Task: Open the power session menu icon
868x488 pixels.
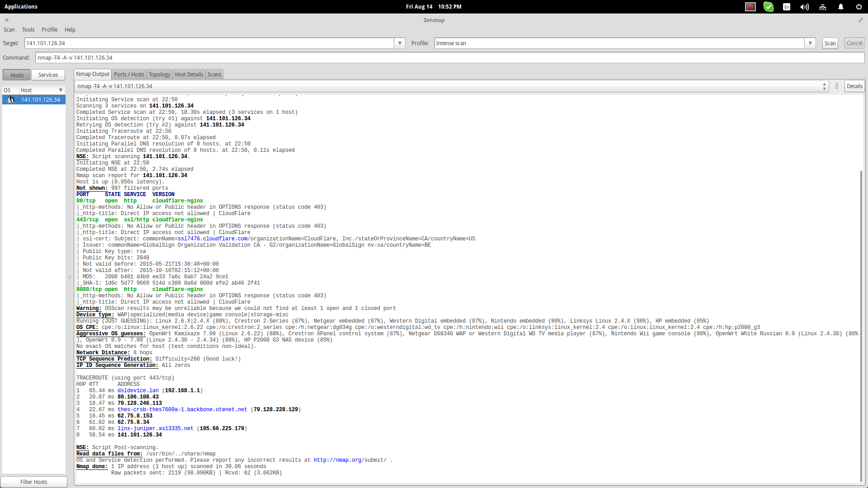Action: [x=859, y=7]
